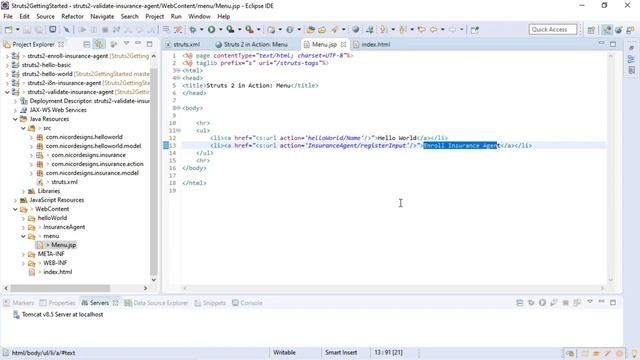Viewport: 640px width, 360px height.
Task: Open the Run button dropdown arrow
Action: pyautogui.click(x=220, y=29)
